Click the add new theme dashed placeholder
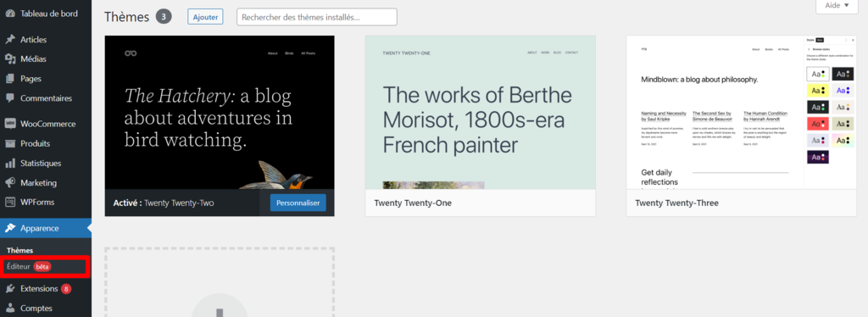Viewport: 868px width, 317px height. click(x=220, y=282)
